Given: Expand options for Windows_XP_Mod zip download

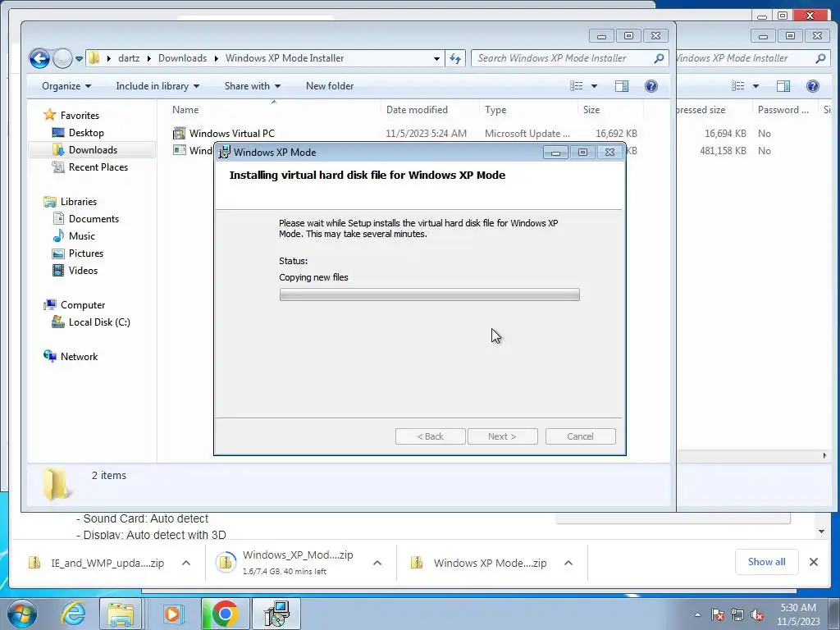Looking at the screenshot, I should pos(377,563).
